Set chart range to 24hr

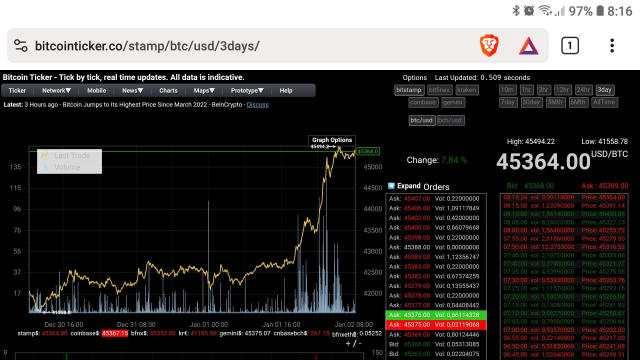583,90
